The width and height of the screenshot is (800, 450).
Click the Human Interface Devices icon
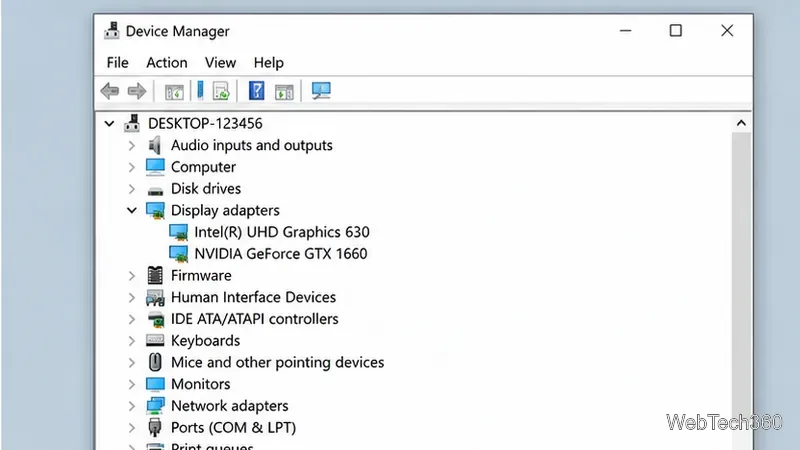pos(155,297)
